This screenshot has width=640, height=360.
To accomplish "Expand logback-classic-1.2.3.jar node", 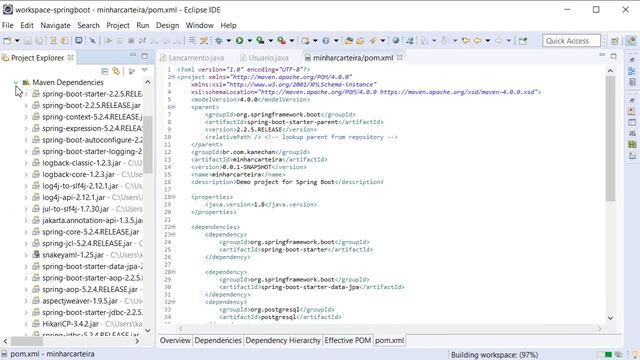I will tap(26, 163).
